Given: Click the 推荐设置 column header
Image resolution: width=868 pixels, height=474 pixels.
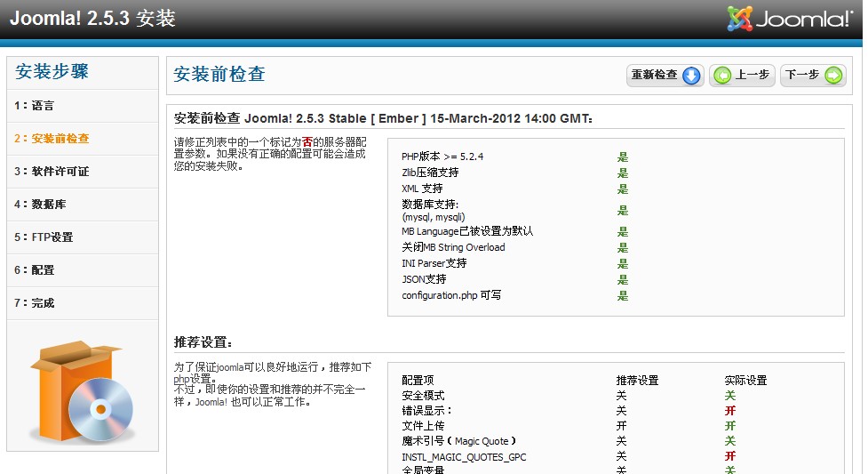Looking at the screenshot, I should pos(638,381).
